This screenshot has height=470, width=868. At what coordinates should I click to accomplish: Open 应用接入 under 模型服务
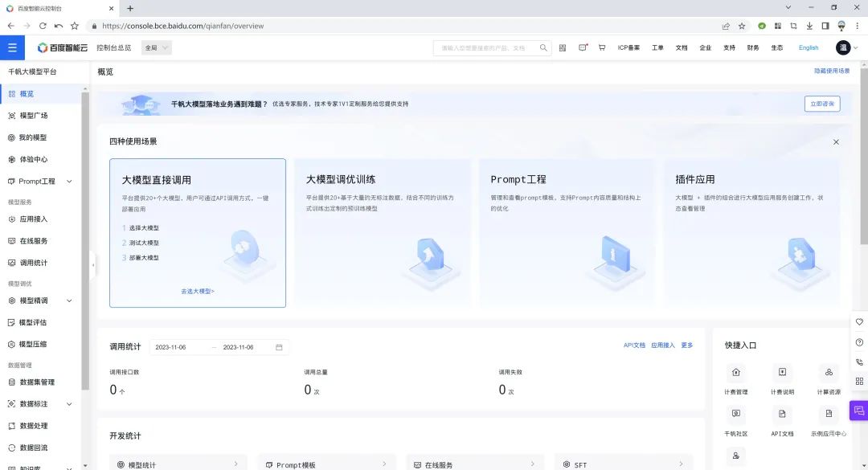click(x=35, y=219)
